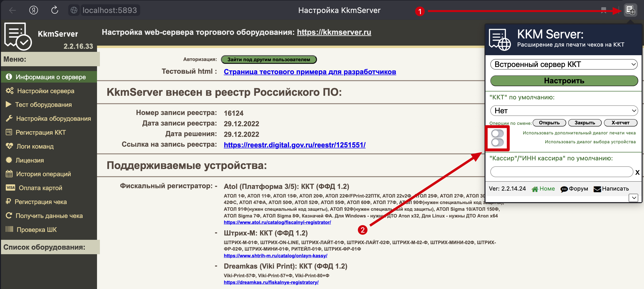Click the play icon beside Тест оборудования

pyautogui.click(x=8, y=104)
